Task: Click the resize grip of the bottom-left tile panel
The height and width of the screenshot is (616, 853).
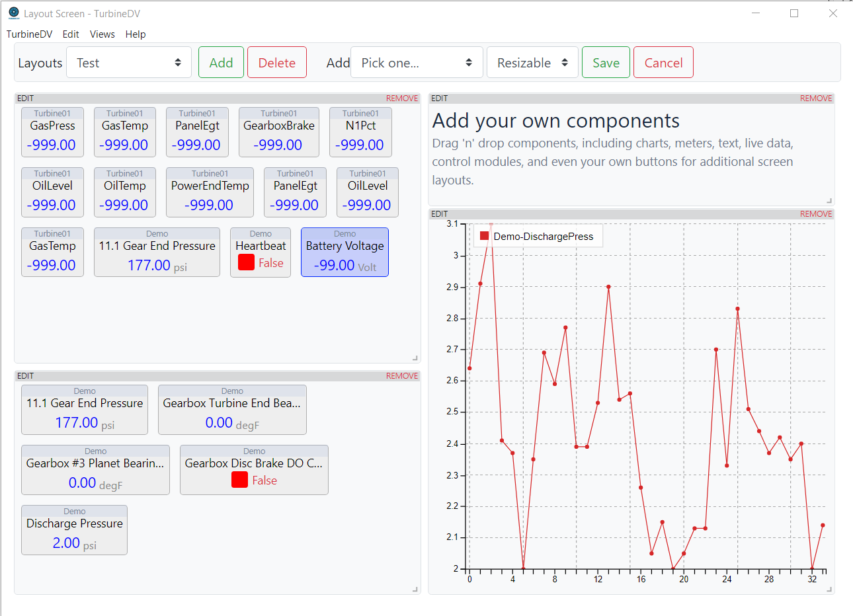Action: [x=416, y=588]
